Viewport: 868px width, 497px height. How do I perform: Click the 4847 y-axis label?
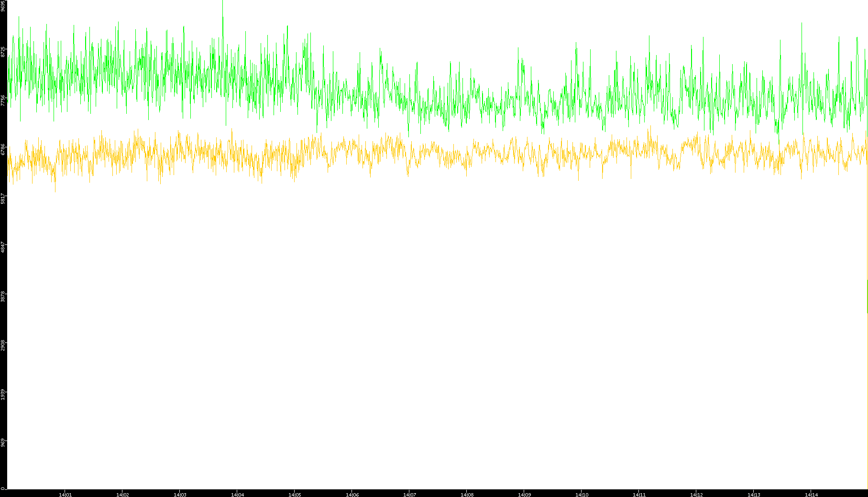[3, 247]
